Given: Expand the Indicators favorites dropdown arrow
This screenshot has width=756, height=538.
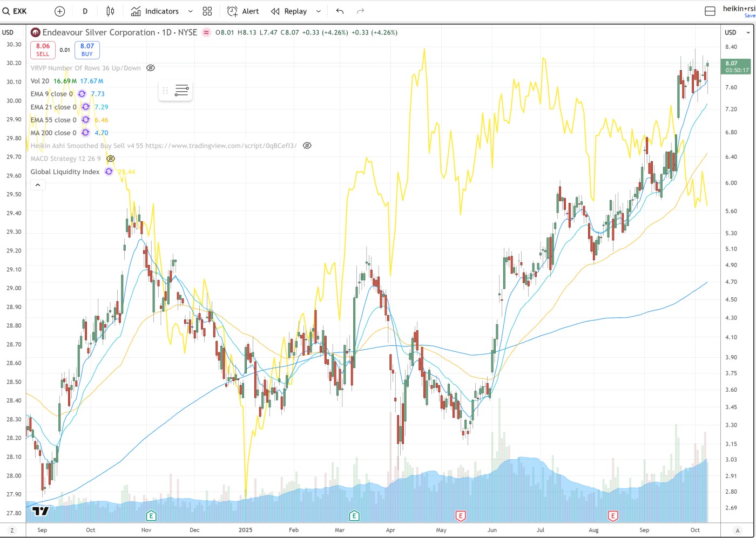Looking at the screenshot, I should pos(190,11).
